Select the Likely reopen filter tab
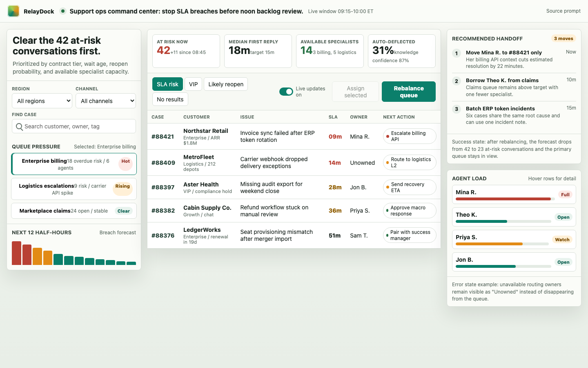The image size is (588, 368). 226,84
